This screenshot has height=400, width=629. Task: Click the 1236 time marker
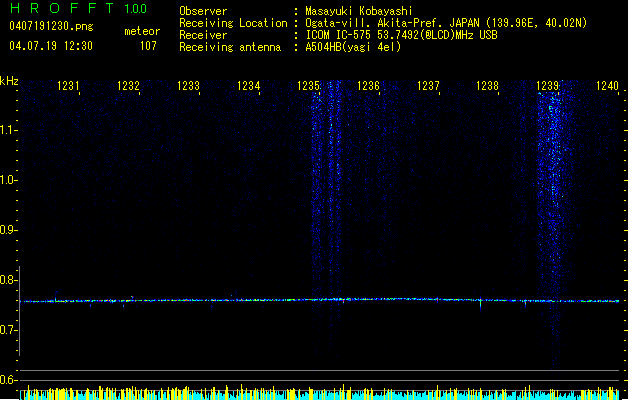pyautogui.click(x=368, y=85)
